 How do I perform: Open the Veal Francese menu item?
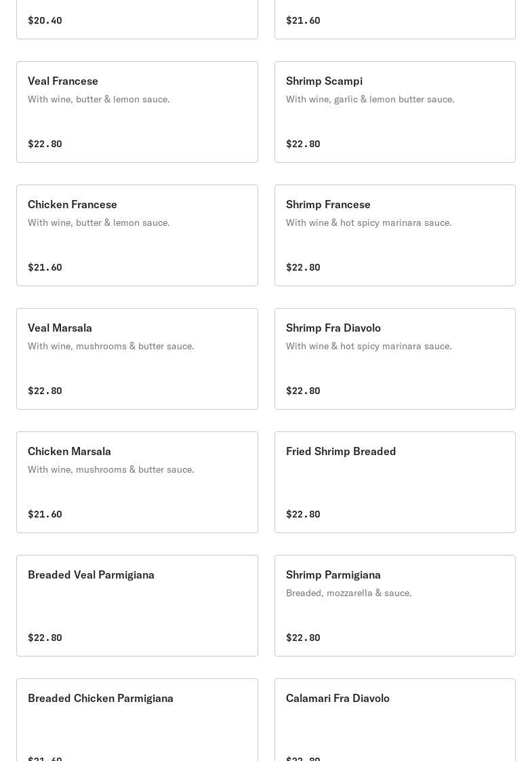pyautogui.click(x=137, y=112)
